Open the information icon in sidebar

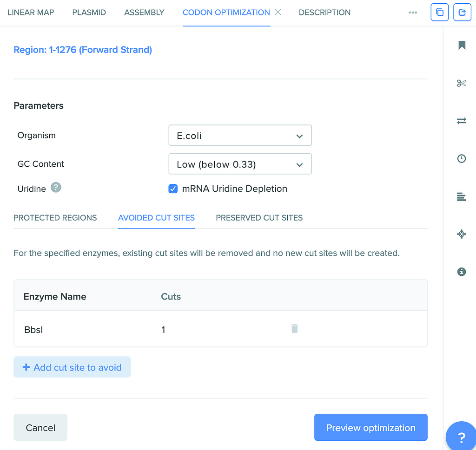tap(462, 272)
